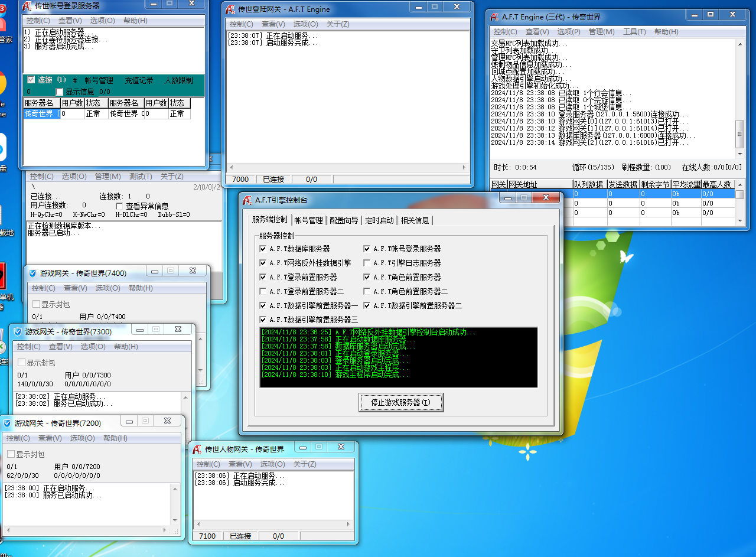This screenshot has width=756, height=557.
Task: Open 充值记录 in the login server window
Action: [139, 80]
